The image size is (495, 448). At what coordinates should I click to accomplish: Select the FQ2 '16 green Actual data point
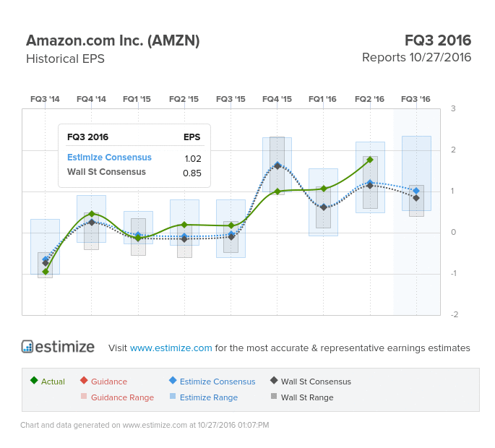pos(370,160)
